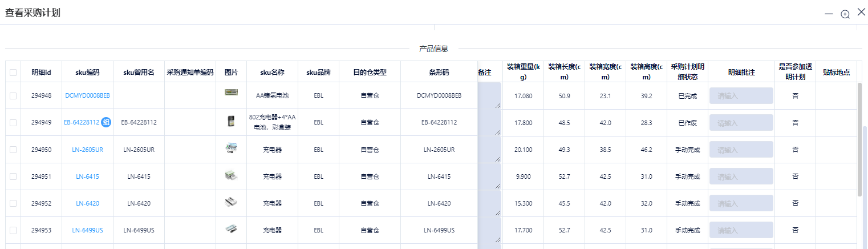The height and width of the screenshot is (249, 868).
Task: Click the 贴标地点 column header
Action: [836, 73]
